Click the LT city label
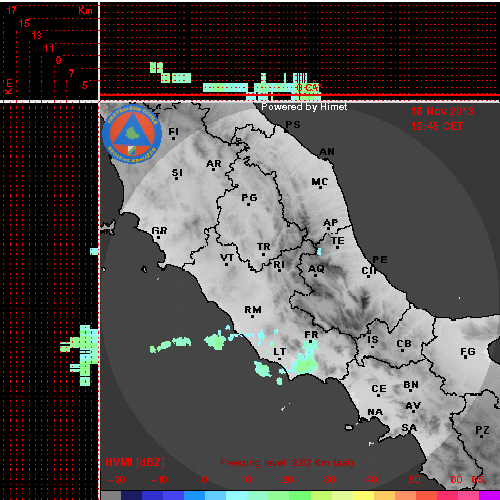The image size is (500, 500). (280, 352)
